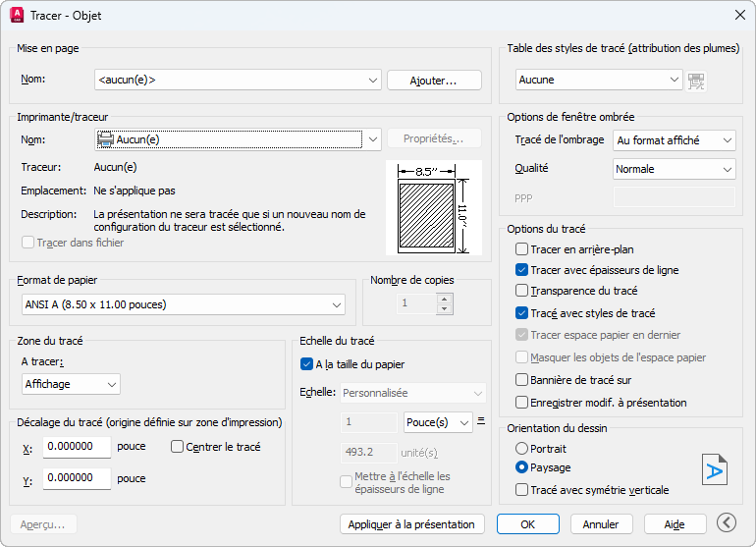Toggle Centrer le tracé checkbox
Screen dimensions: 756x547
178,447
